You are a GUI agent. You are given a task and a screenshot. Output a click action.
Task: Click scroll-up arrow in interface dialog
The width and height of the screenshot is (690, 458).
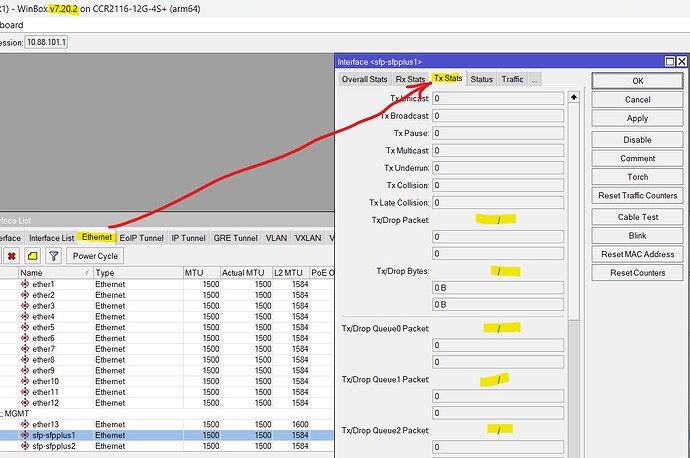(573, 97)
